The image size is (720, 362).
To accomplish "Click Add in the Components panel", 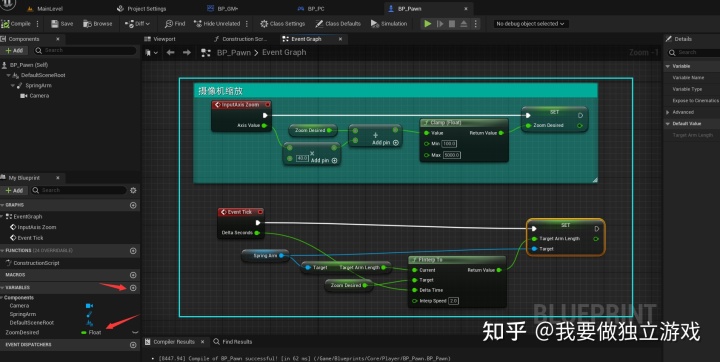I will (14, 51).
